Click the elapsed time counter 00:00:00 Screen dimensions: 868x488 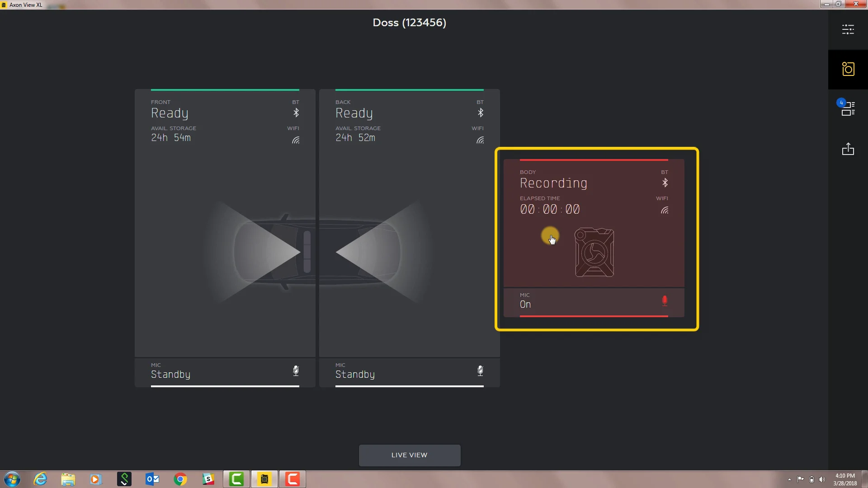pyautogui.click(x=550, y=209)
